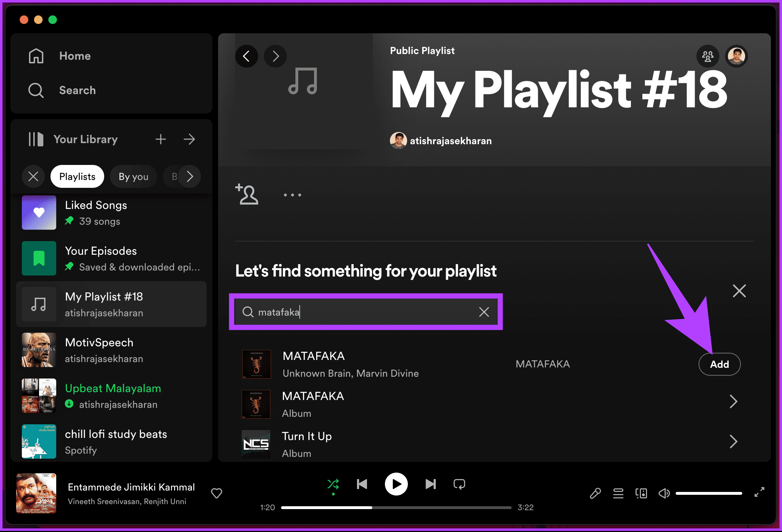
Task: Open the Friend Activity icon
Action: click(708, 56)
